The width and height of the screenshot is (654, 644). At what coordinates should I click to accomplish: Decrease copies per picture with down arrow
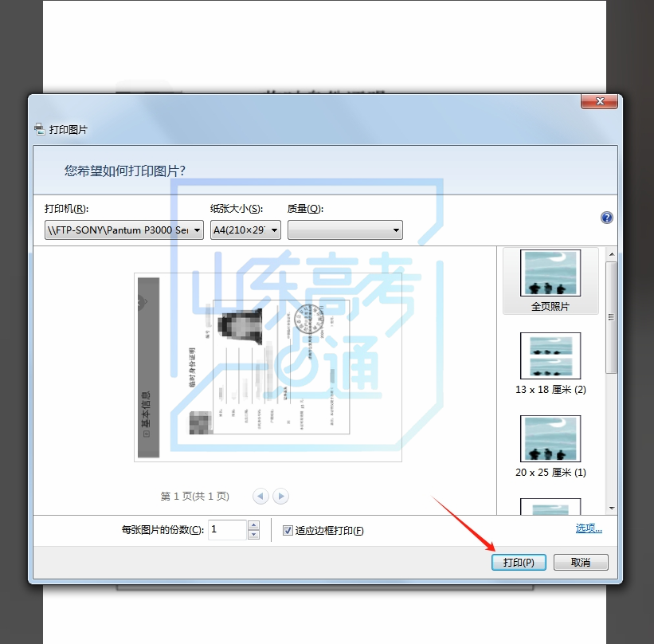click(253, 535)
